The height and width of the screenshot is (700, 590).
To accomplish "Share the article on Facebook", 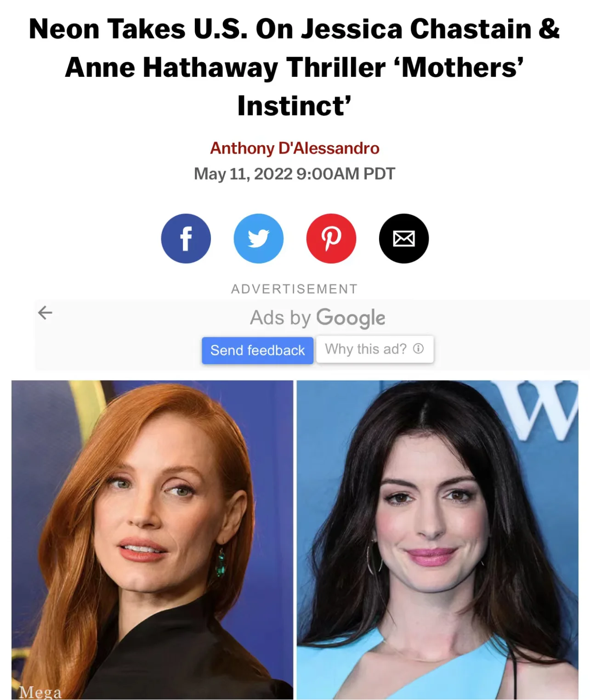I will [186, 239].
